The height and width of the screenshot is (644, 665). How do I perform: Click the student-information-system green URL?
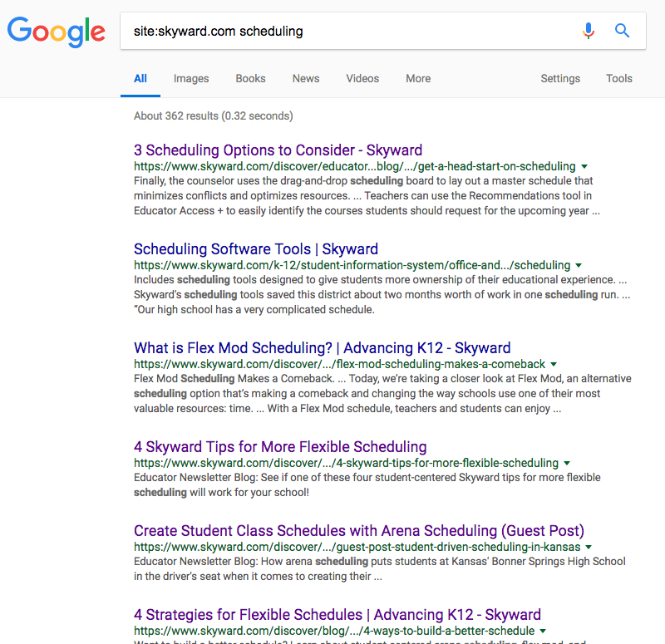[352, 265]
